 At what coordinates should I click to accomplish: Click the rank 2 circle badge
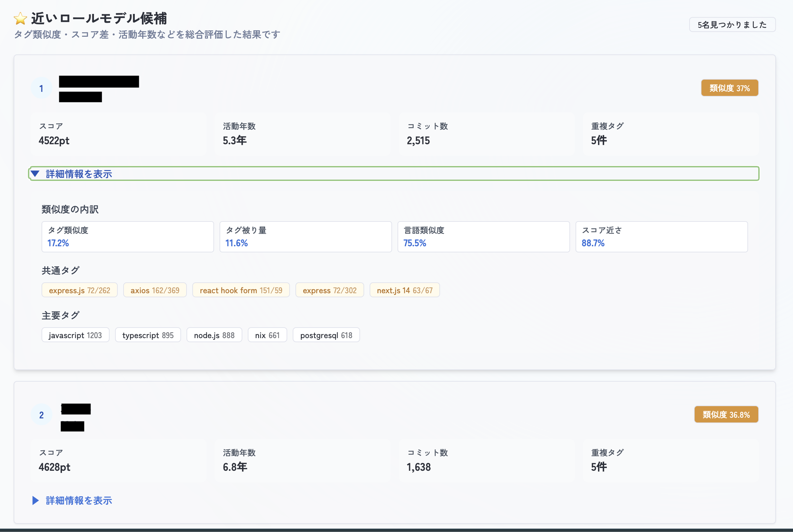pos(41,415)
